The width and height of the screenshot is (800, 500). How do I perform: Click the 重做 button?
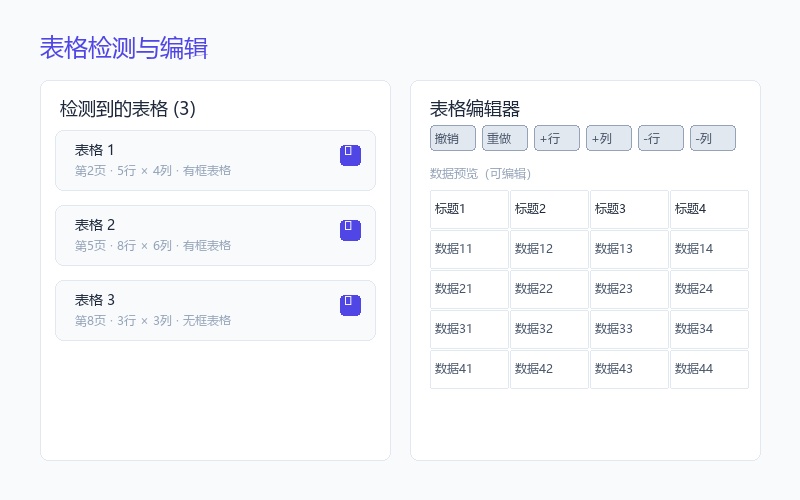point(505,138)
